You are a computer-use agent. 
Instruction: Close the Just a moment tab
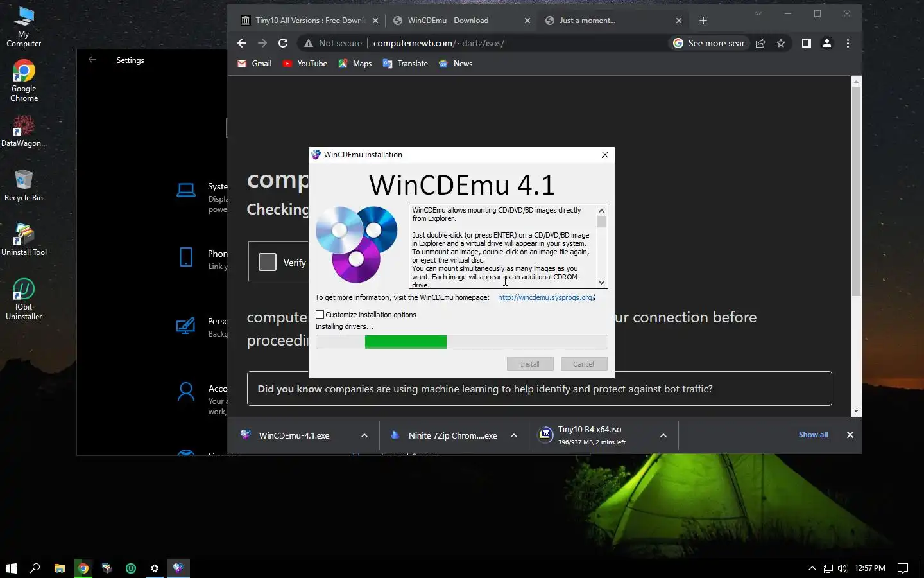(679, 21)
